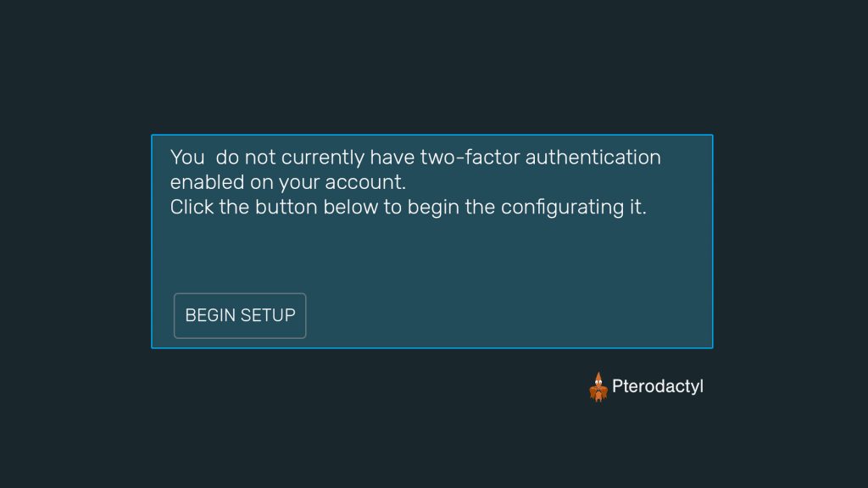Click the BEGIN SETUP button
The width and height of the screenshot is (868, 488).
(x=240, y=315)
